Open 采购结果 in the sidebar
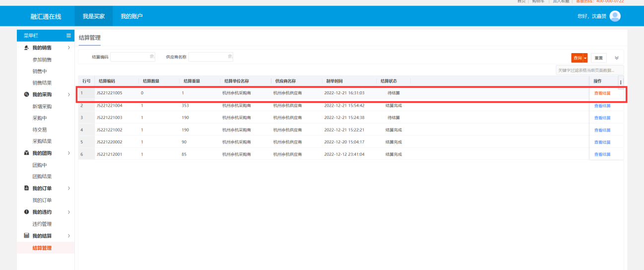Screen dimensions: 644x270 42,141
